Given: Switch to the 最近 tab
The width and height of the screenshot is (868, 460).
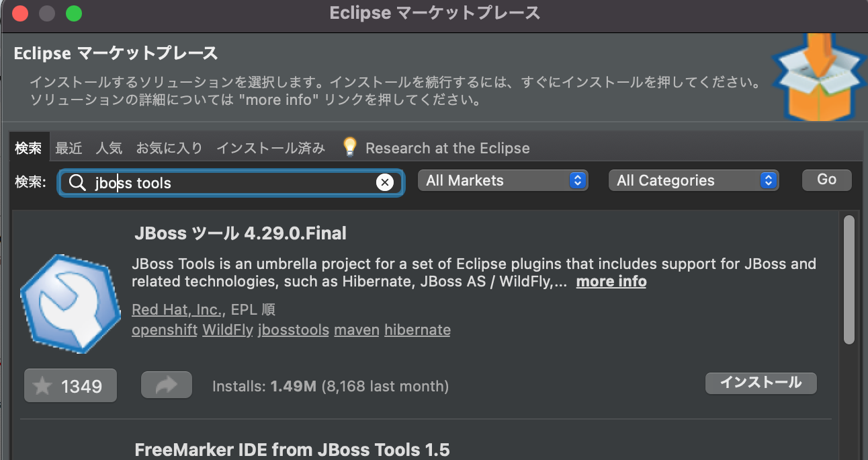Looking at the screenshot, I should tap(69, 148).
